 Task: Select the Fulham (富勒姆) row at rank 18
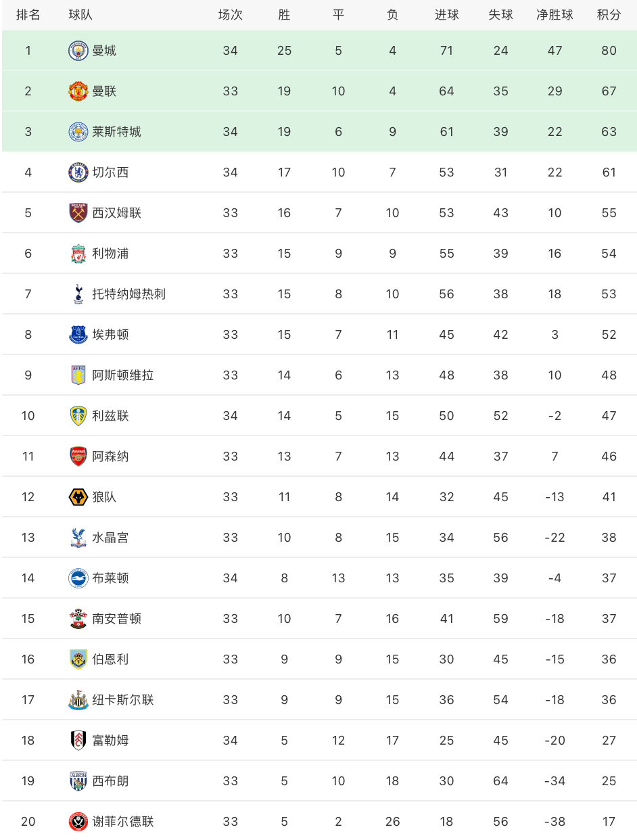coord(318,741)
